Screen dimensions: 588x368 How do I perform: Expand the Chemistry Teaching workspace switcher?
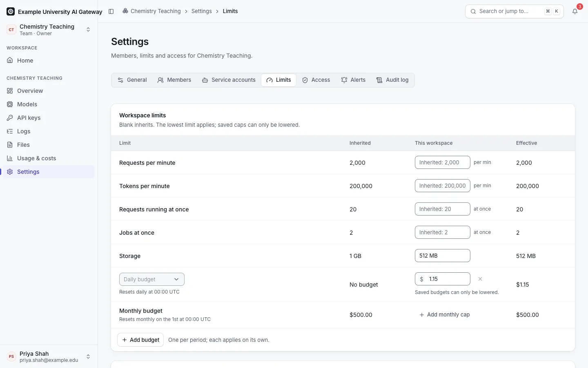tap(49, 29)
